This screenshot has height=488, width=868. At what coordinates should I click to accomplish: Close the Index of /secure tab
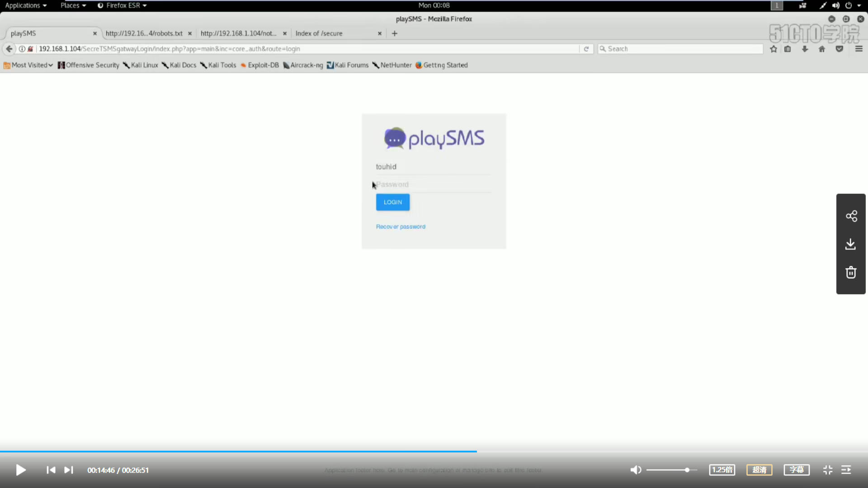point(380,33)
